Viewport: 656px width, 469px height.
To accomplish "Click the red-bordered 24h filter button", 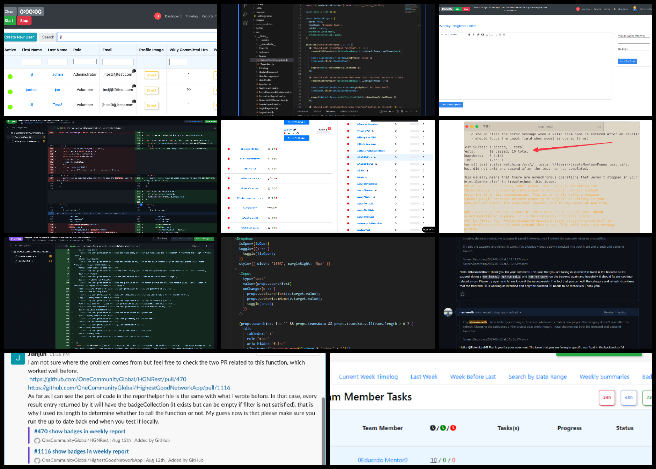I will pyautogui.click(x=607, y=397).
